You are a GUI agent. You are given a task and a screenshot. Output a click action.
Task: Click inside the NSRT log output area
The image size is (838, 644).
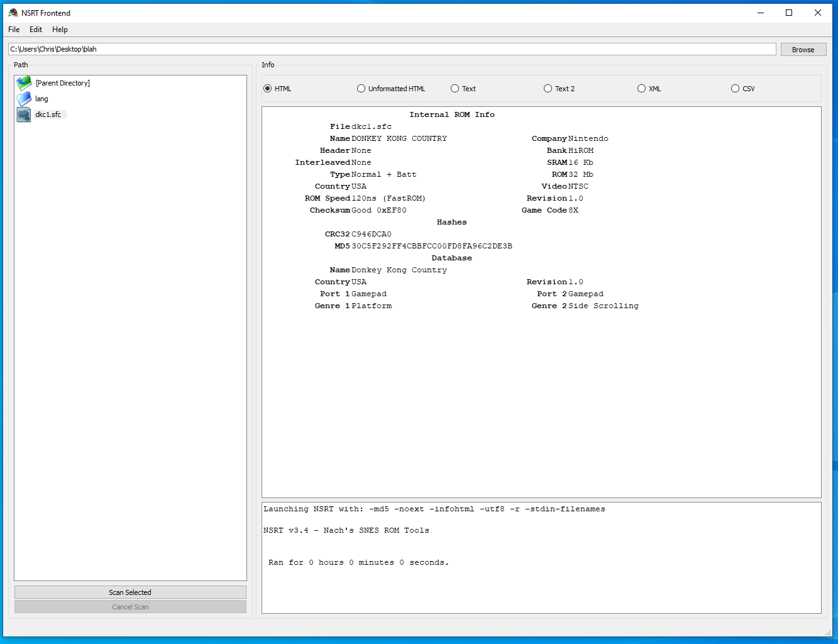[x=541, y=585]
